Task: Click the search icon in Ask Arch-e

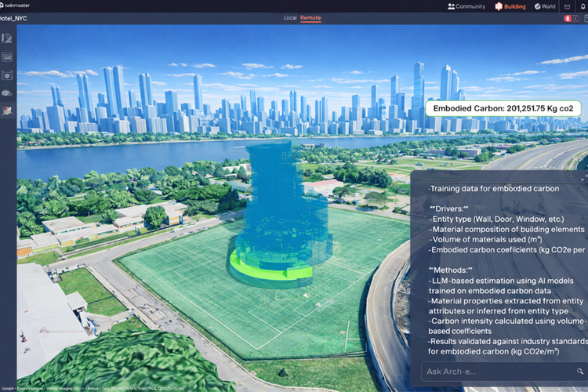Action: 579,372
